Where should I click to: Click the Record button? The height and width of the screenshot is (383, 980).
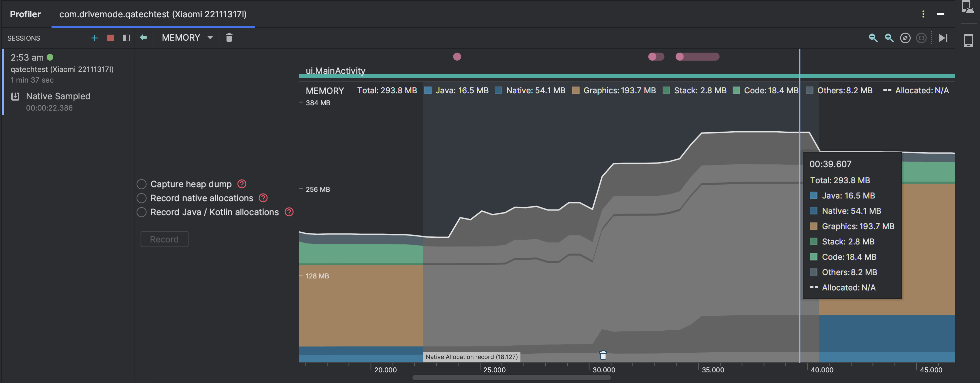click(164, 239)
